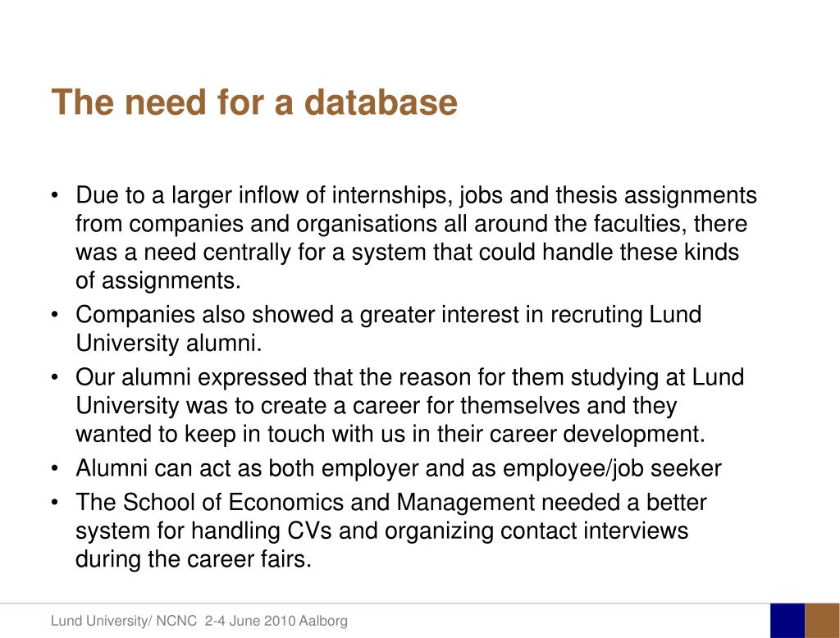Click the text 'of assignments.'

tap(158, 280)
